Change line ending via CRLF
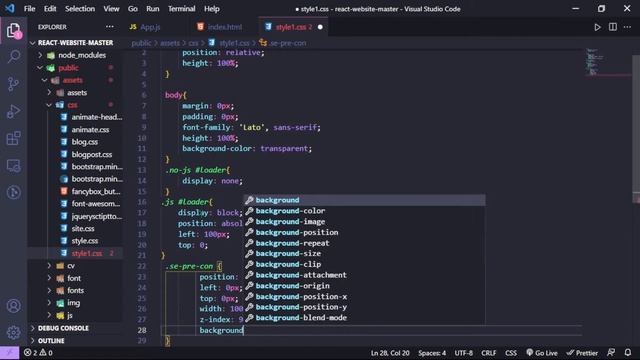 (x=489, y=353)
